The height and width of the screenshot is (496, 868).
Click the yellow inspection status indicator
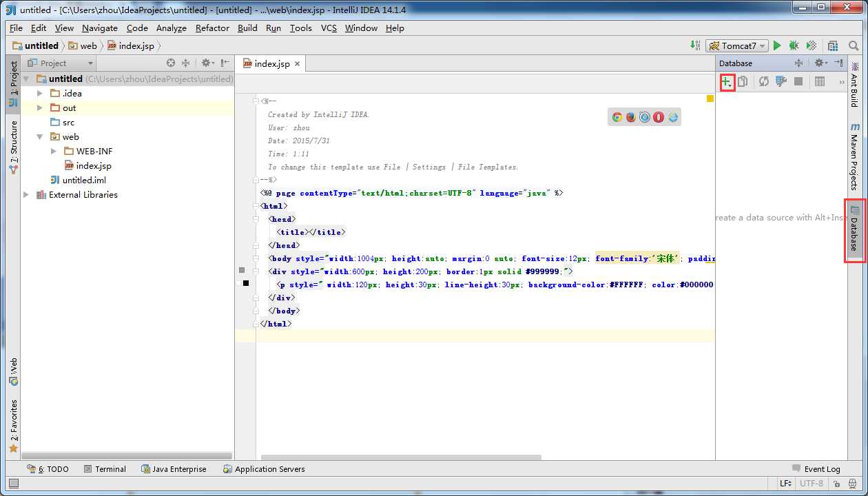(x=710, y=99)
